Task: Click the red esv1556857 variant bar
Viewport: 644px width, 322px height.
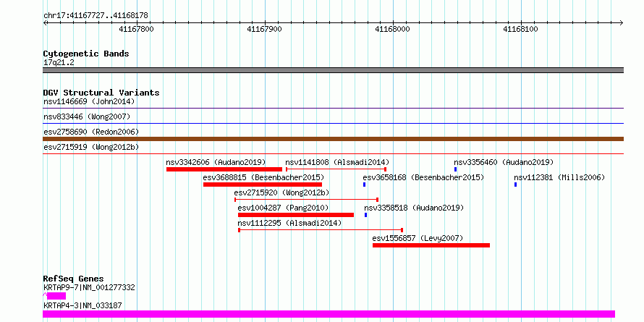Action: click(431, 245)
